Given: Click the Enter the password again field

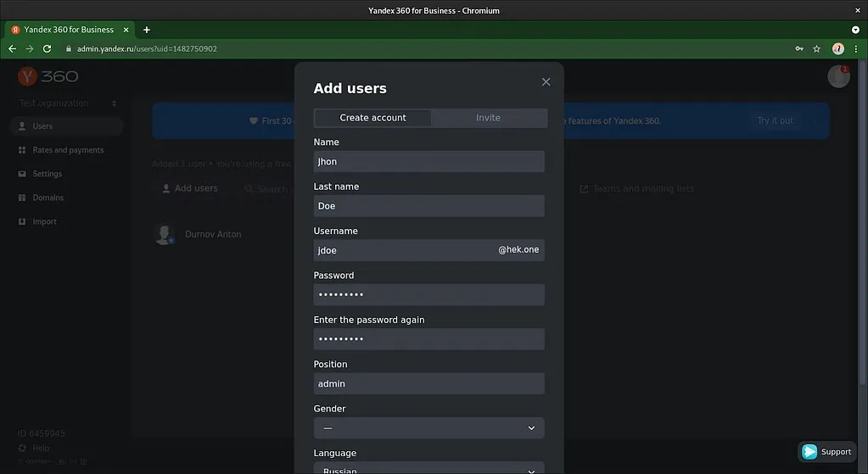Looking at the screenshot, I should [x=429, y=339].
